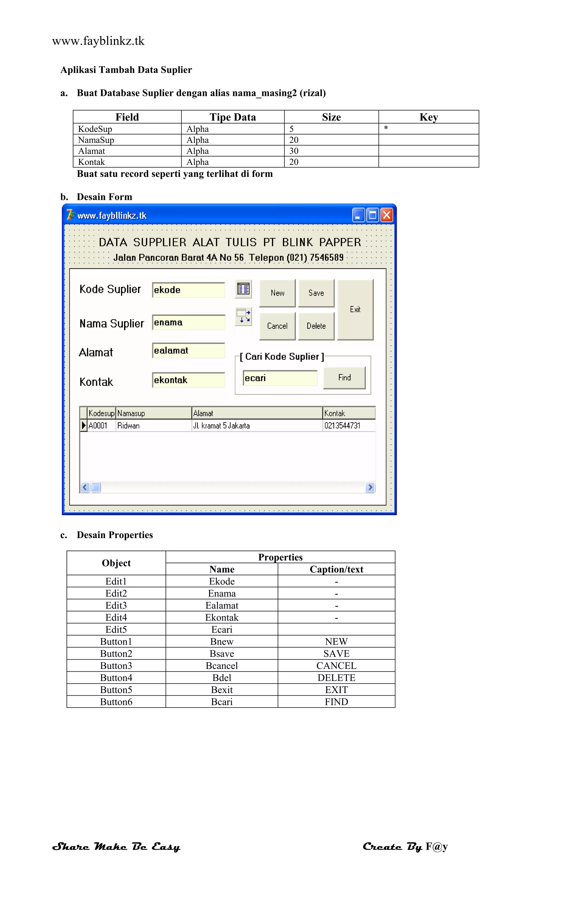Screen dimensions: 561x924
Task: Click the ekode input field
Action: (x=188, y=290)
